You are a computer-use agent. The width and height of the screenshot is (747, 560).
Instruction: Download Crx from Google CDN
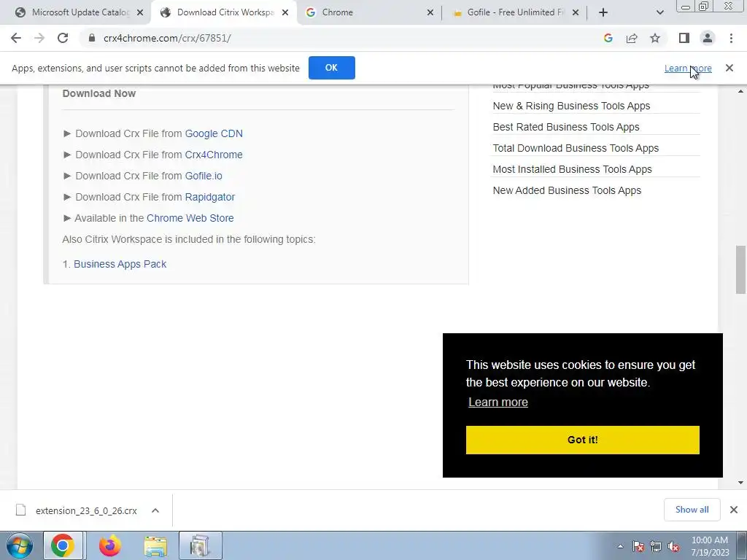pyautogui.click(x=214, y=134)
